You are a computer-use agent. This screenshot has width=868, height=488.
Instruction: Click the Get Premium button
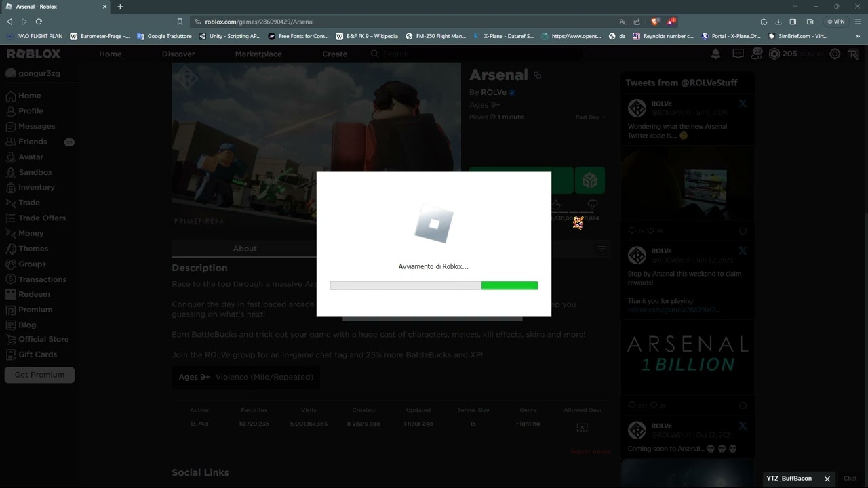(x=39, y=375)
